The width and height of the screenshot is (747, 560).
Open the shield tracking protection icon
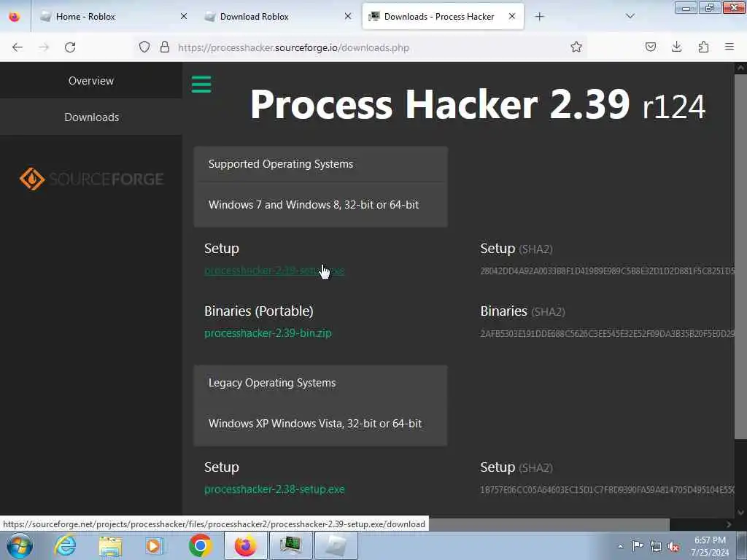pyautogui.click(x=144, y=47)
